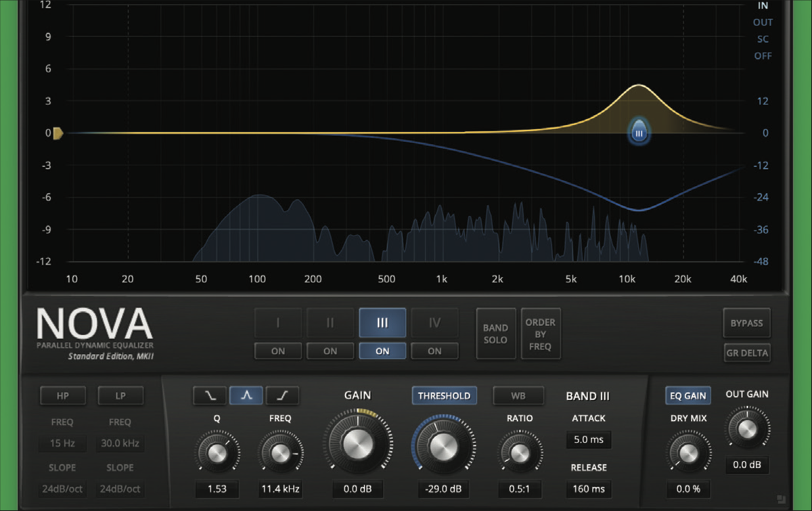Screen dimensions: 812x511
Task: Select the low-shelf filter shape icon
Action: [209, 395]
